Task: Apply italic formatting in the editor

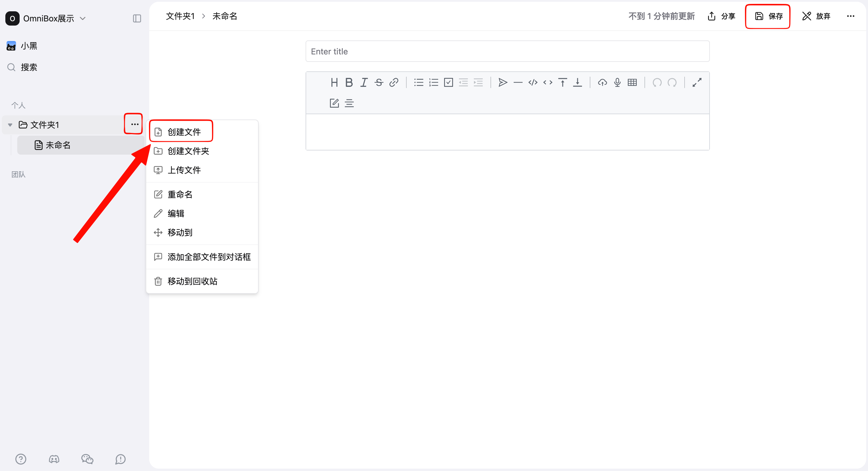Action: click(x=364, y=83)
